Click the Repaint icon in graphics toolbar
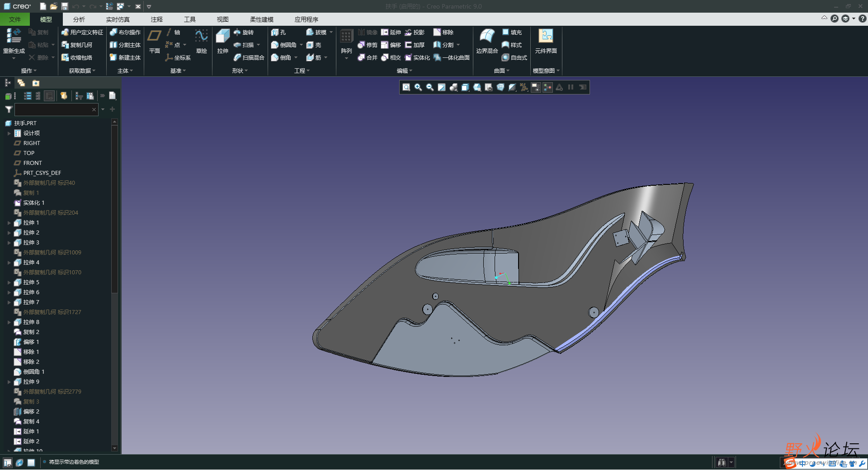Image resolution: width=868 pixels, height=470 pixels. pos(442,88)
